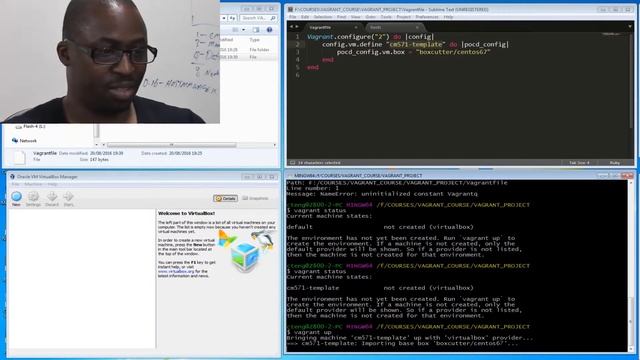Open Tools menu in Sublime Text
Viewport: 640px width, 360px height.
(386, 17)
